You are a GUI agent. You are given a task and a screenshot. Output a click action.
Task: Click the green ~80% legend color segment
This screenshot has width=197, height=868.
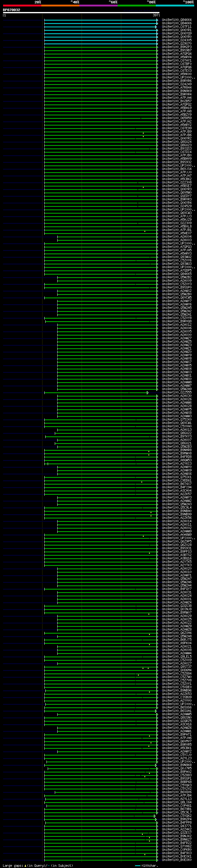137,6
